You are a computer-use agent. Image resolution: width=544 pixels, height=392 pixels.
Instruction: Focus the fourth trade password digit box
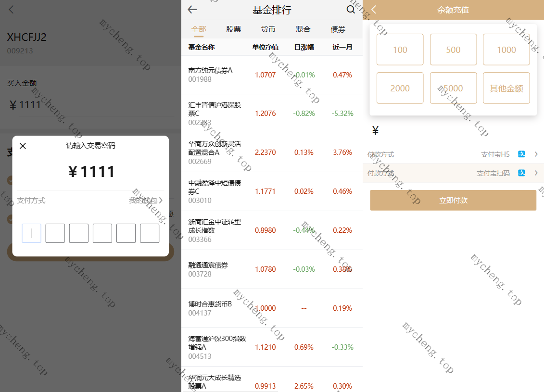102,233
